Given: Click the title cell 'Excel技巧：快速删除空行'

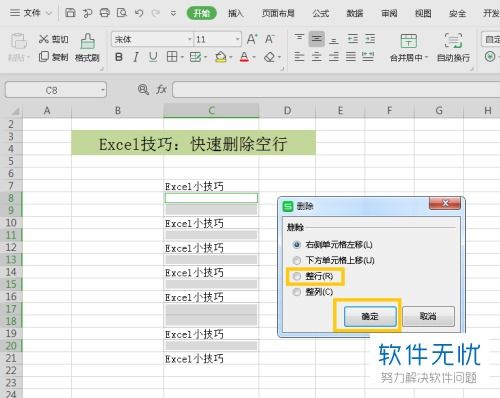Looking at the screenshot, I should tap(193, 143).
